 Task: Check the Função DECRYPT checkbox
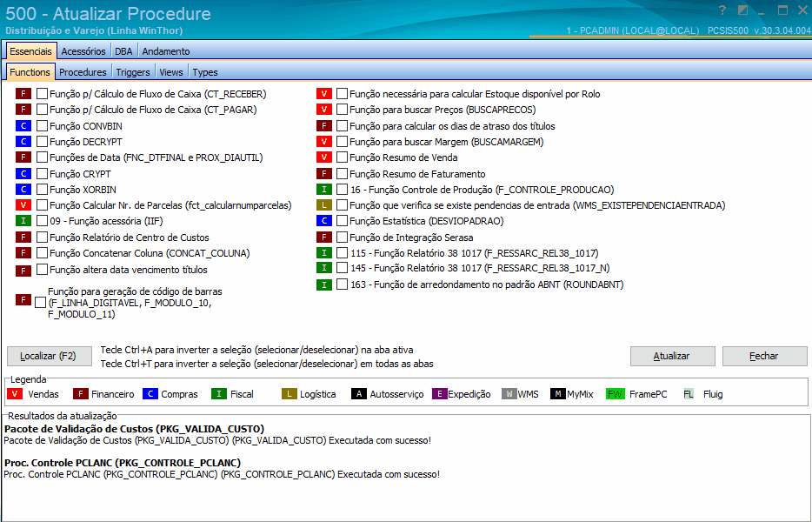(x=42, y=142)
